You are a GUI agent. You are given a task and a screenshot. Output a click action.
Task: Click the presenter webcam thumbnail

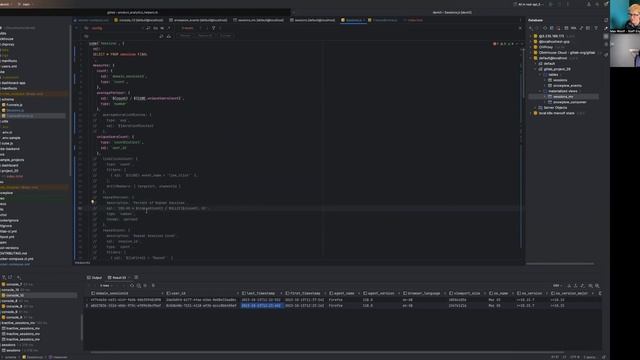pyautogui.click(x=624, y=16)
